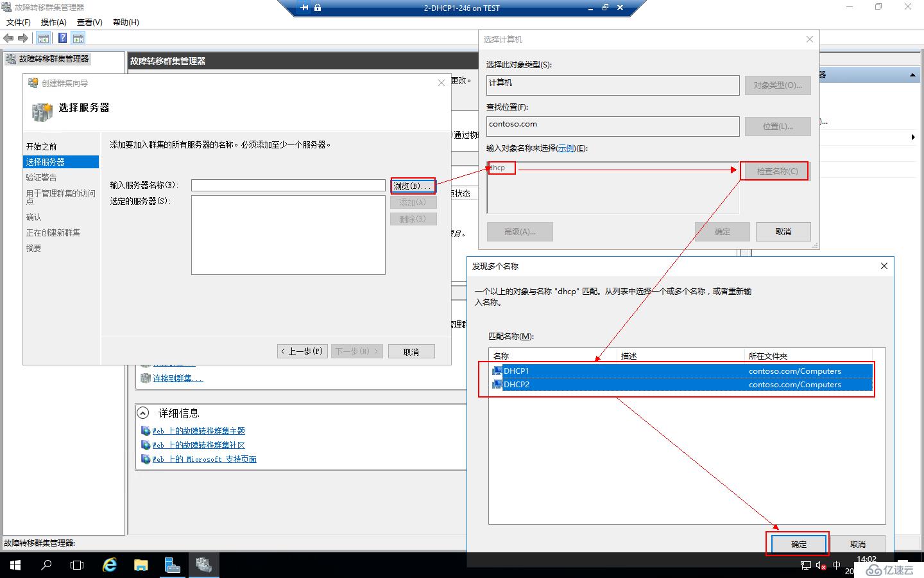
Task: Click the pin icon on connection bar
Action: 305,8
